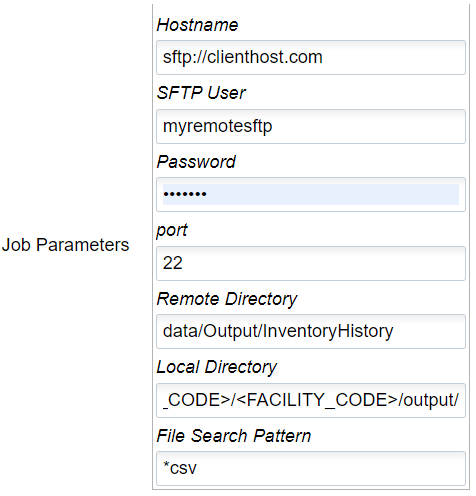Click the Password label text
476x496 pixels.
[x=196, y=162]
